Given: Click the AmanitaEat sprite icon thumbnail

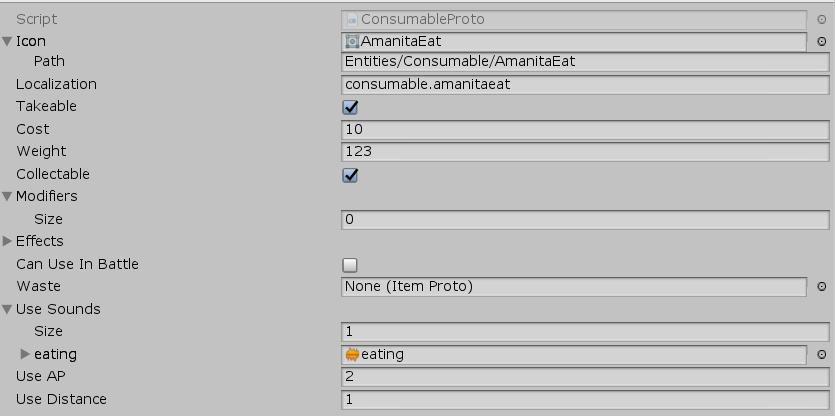Looking at the screenshot, I should coord(352,42).
